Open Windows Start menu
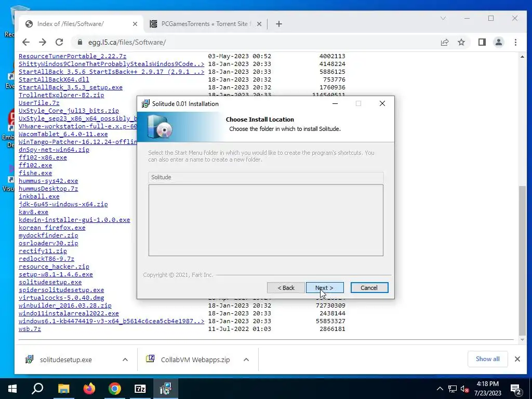532x399 pixels. 12,389
